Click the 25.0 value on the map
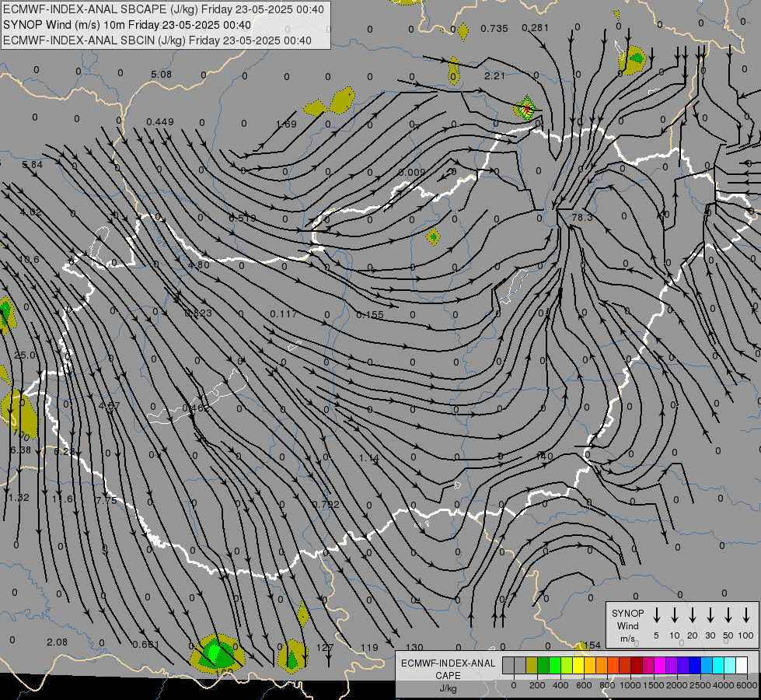Image resolution: width=761 pixels, height=700 pixels. (25, 355)
